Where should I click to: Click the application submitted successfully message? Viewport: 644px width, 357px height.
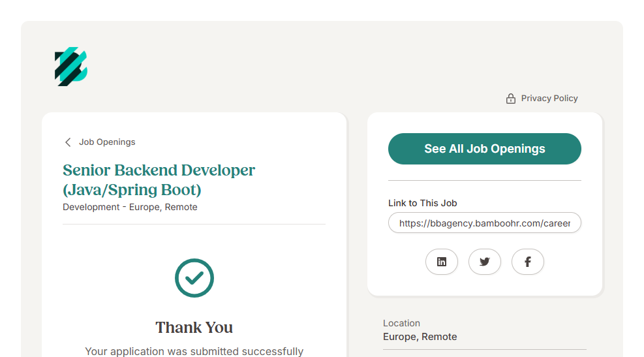pyautogui.click(x=194, y=351)
